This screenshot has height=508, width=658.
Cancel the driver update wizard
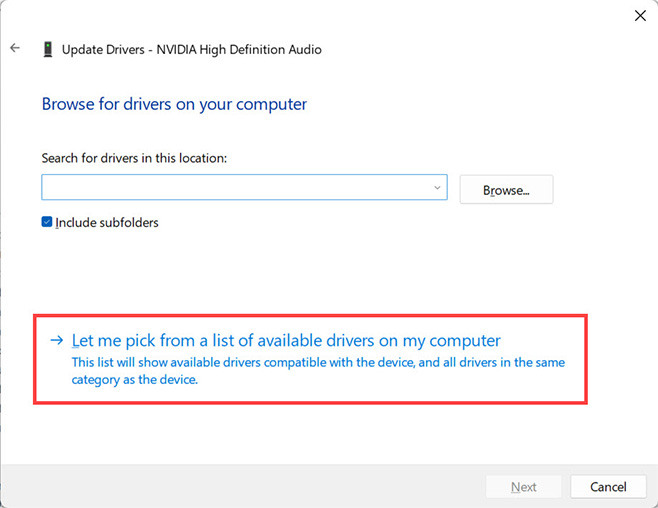608,487
